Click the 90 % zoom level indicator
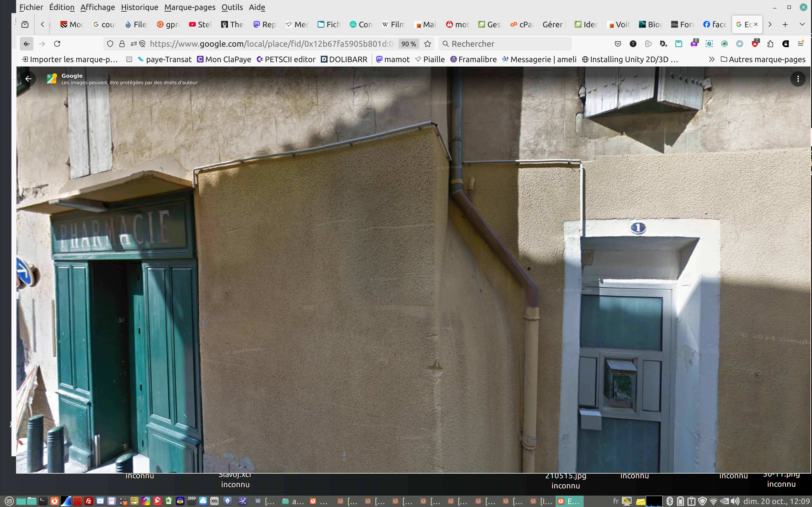 click(408, 44)
